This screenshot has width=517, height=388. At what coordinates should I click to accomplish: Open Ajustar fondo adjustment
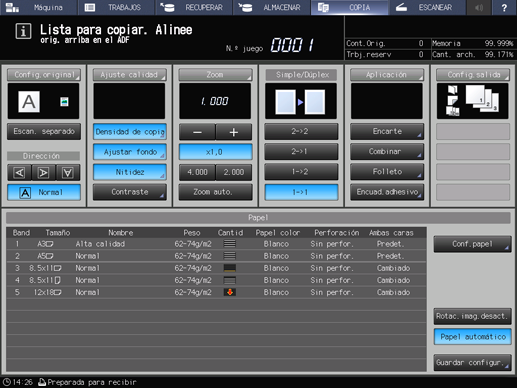(x=130, y=152)
